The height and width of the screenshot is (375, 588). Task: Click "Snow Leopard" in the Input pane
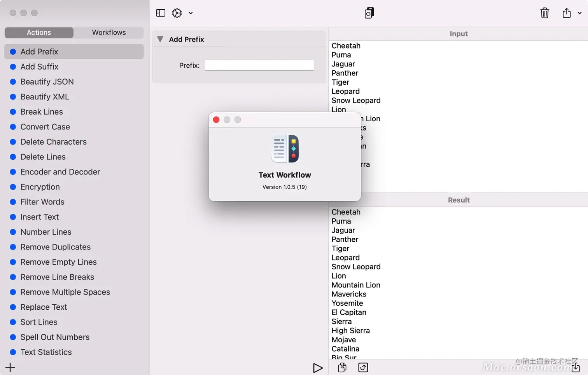[x=356, y=101]
